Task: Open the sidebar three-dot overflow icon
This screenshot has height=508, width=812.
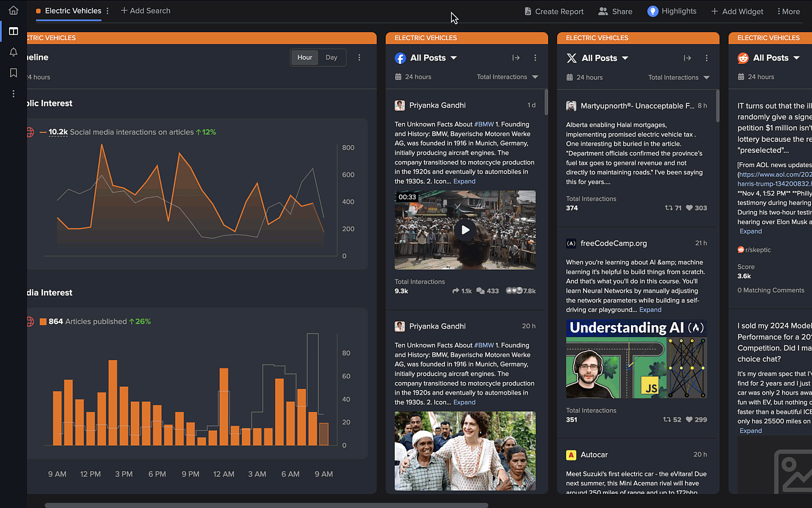Action: (x=13, y=94)
